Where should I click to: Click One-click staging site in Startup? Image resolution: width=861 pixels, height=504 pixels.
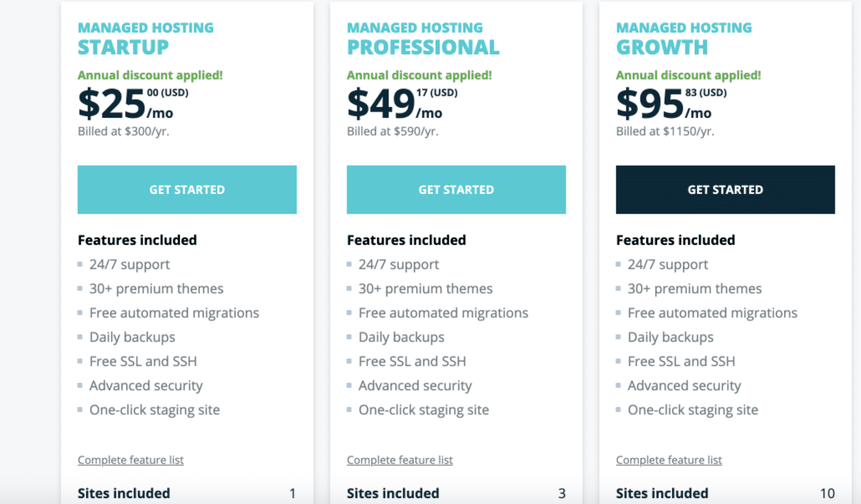(x=154, y=409)
